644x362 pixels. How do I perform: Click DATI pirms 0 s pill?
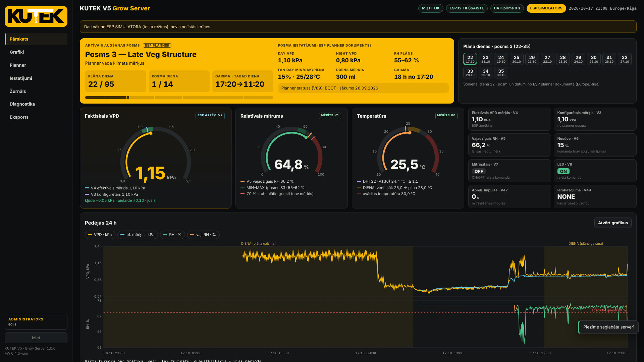(x=507, y=8)
